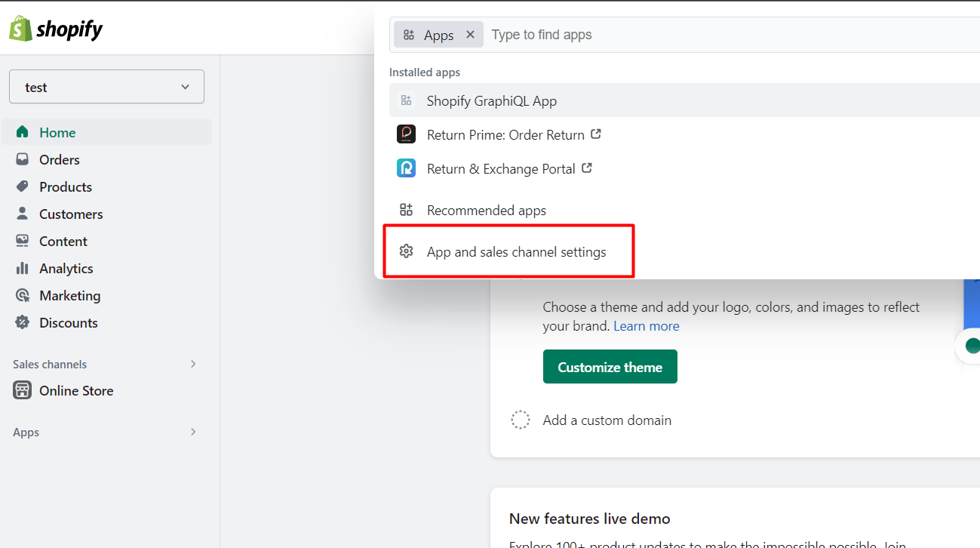Click the Sales channels heading

(x=50, y=364)
